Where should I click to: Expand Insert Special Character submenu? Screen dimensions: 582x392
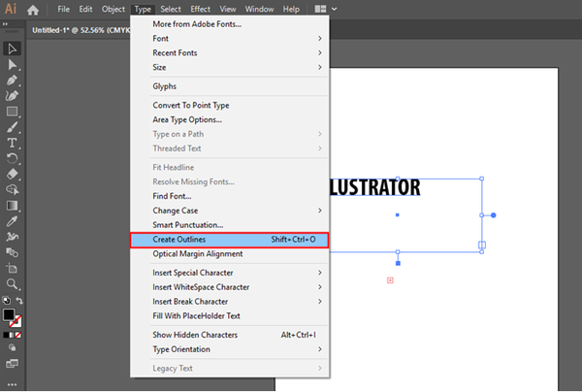coord(229,273)
